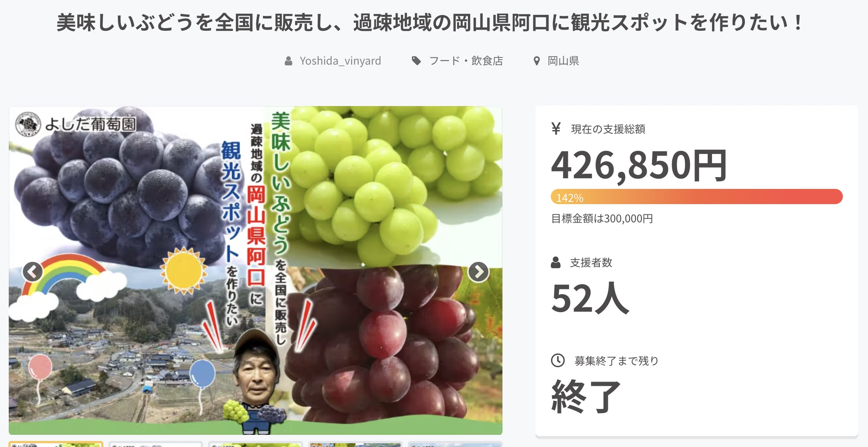The width and height of the screenshot is (868, 447).
Task: Select the fifth gallery thumbnail
Action: (455, 444)
